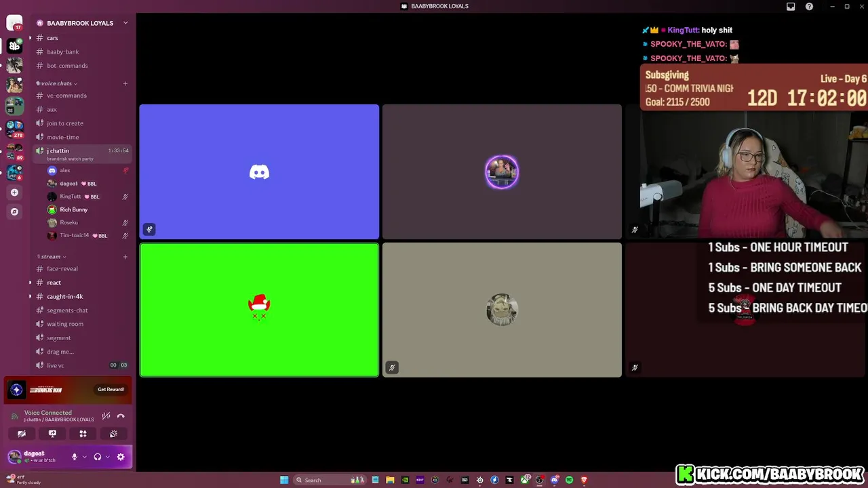Viewport: 868px width, 488px height.
Task: Open the weather widget showing Partly cloudy
Action: pyautogui.click(x=24, y=480)
